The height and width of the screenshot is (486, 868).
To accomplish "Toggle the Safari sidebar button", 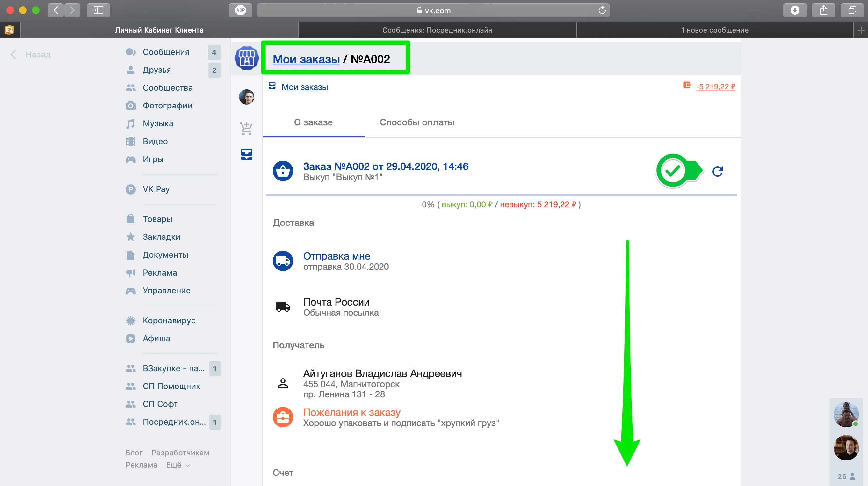I will click(x=98, y=10).
